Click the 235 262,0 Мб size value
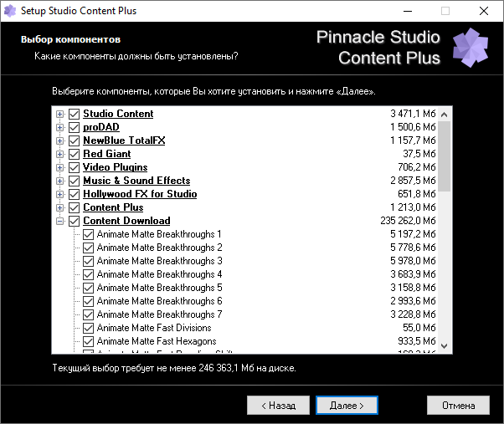 point(408,221)
